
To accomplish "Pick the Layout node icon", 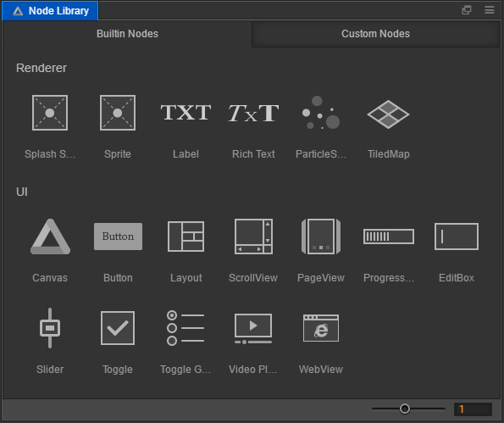I will pos(186,237).
